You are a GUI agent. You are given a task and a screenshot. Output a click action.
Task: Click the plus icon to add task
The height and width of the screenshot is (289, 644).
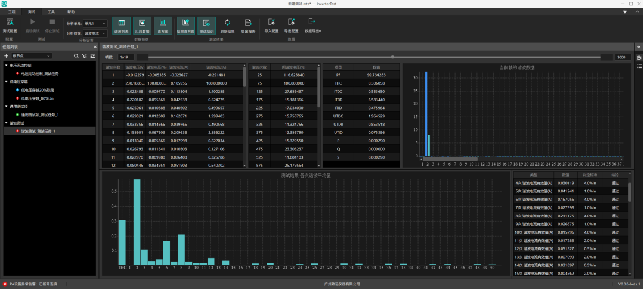(6, 56)
